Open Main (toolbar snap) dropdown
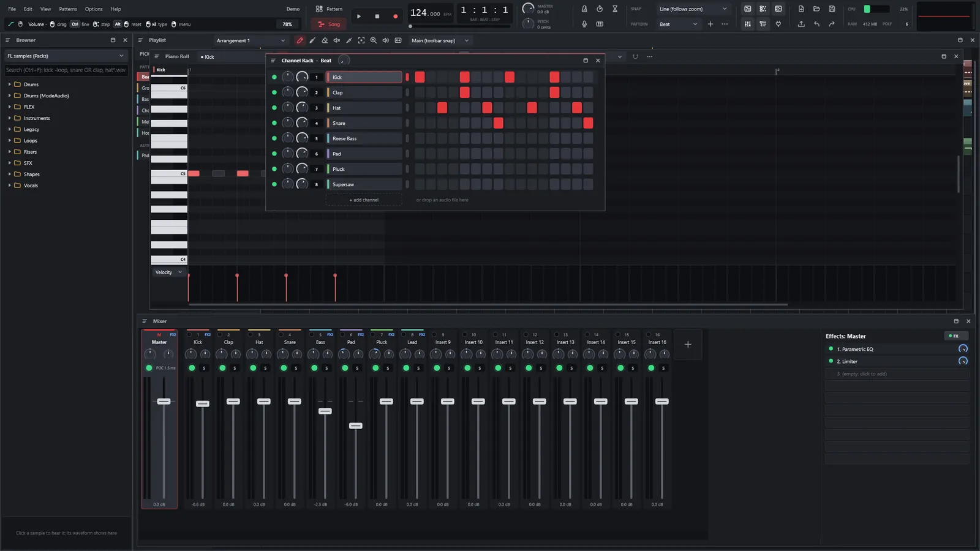The image size is (980, 551). click(x=440, y=40)
